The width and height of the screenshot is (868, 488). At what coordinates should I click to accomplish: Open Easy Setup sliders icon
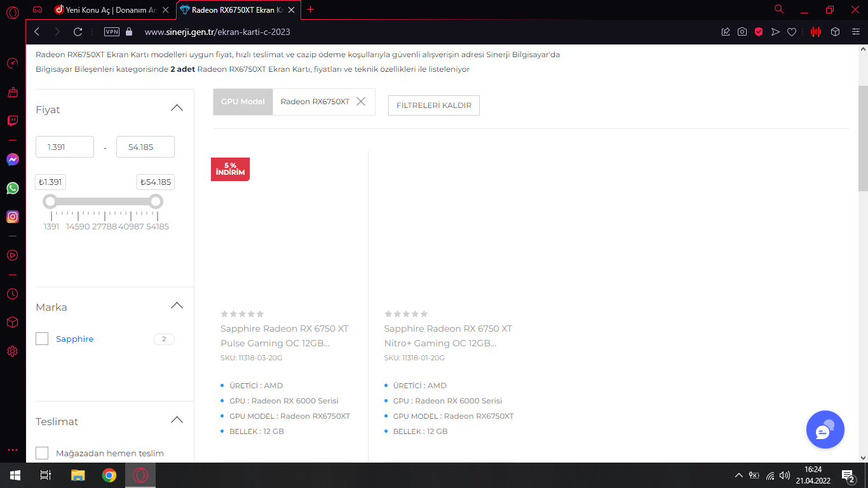click(x=855, y=32)
